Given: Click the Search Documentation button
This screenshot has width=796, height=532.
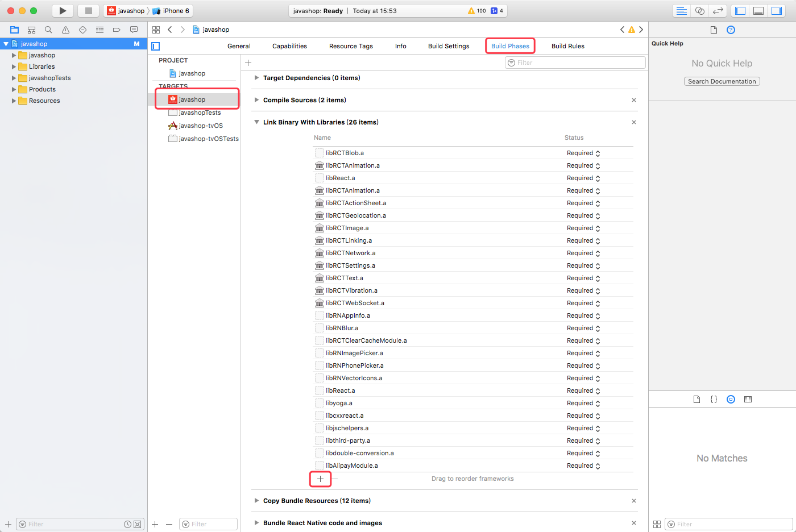Looking at the screenshot, I should 722,81.
